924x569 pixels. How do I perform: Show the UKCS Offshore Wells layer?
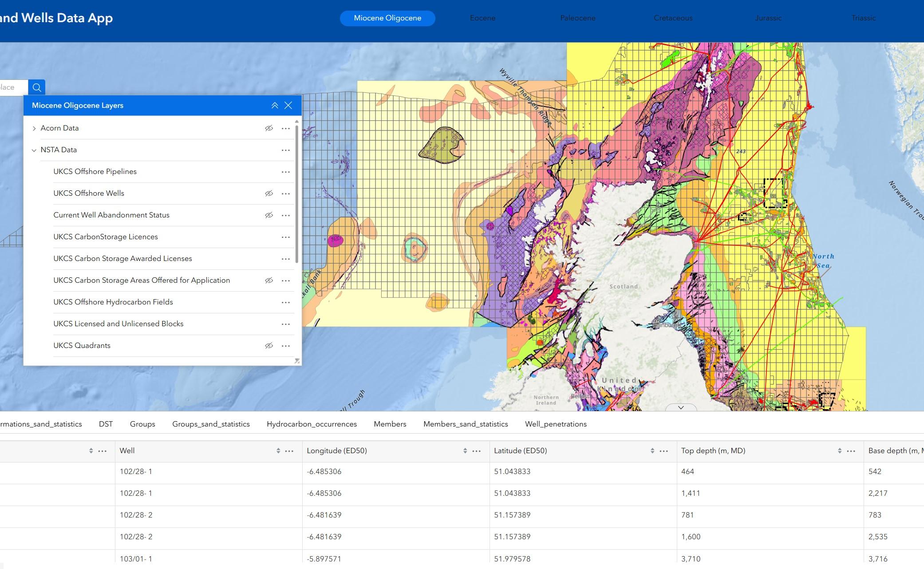click(x=269, y=194)
